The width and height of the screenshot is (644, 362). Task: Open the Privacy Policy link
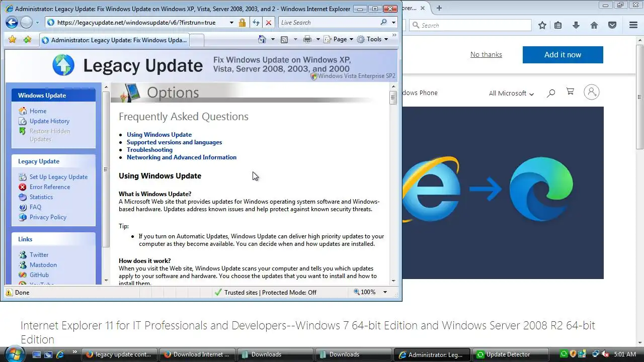(48, 217)
